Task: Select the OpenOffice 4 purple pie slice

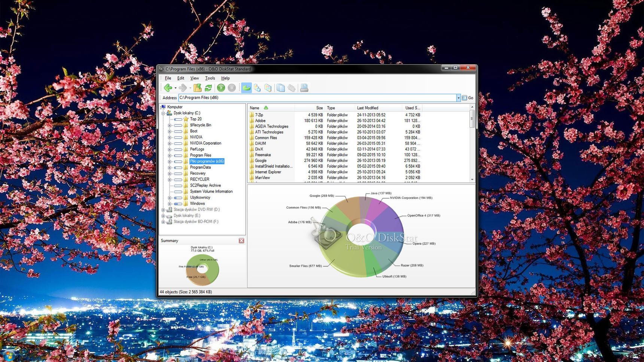Action: point(389,221)
